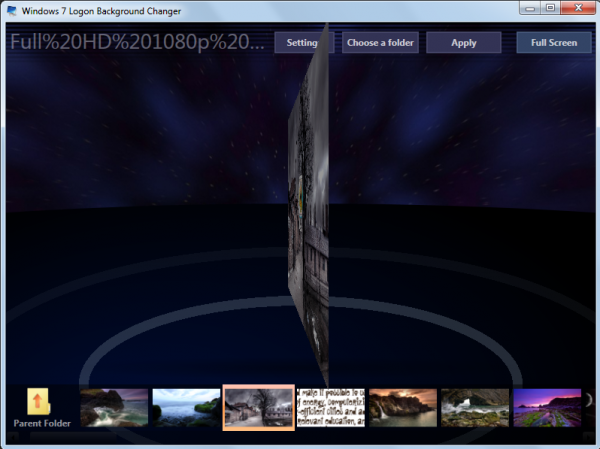Viewport: 600px width, 449px height.
Task: Click the thumbnail strip scrollbar left arrow
Action: (13, 437)
